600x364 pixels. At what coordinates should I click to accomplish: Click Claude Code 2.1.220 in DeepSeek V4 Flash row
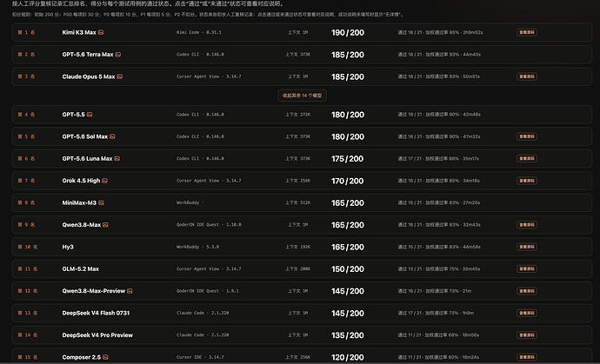tap(203, 313)
